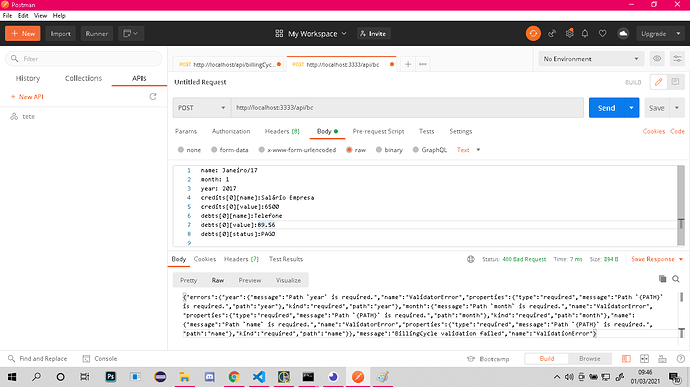690x387 pixels.
Task: Switch to the Collections tab
Action: pyautogui.click(x=83, y=78)
